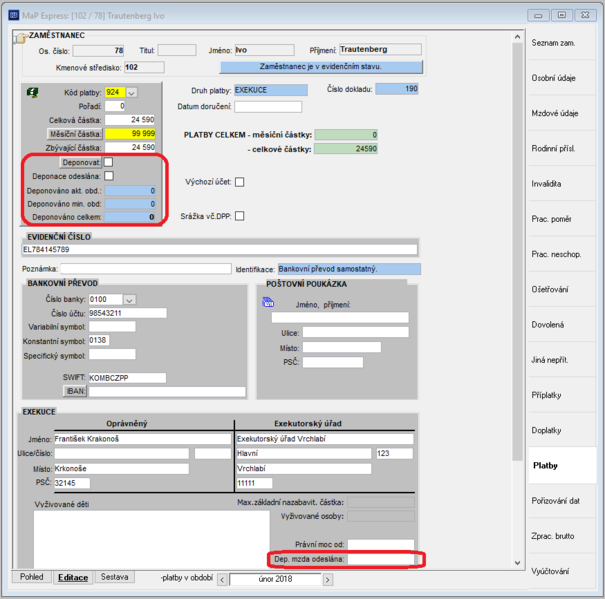Open Seznam zam. section

tap(562, 43)
